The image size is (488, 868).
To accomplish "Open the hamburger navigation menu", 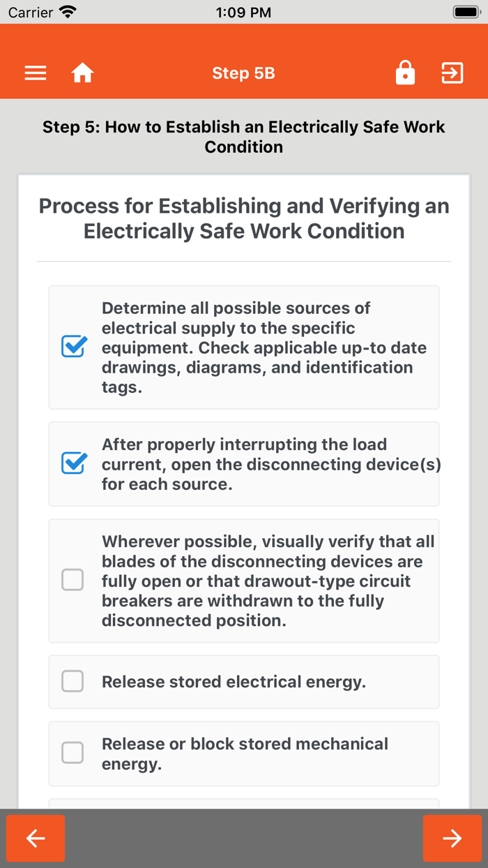I will pyautogui.click(x=35, y=73).
